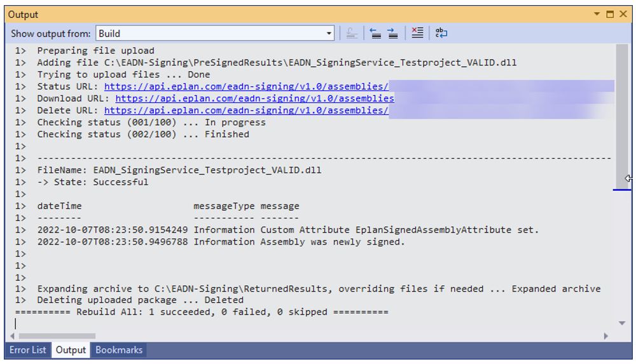This screenshot has height=364, width=636.
Task: Open the Download URL link
Action: (254, 98)
